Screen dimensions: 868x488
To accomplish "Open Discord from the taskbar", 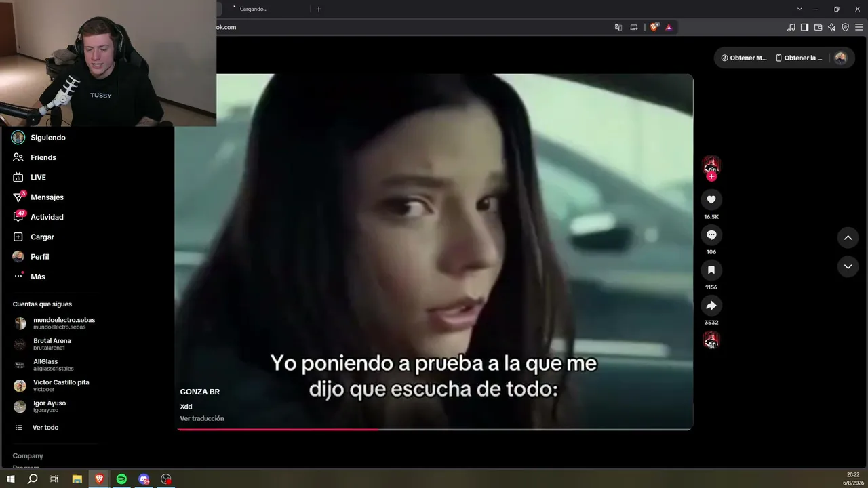I will pos(144,479).
